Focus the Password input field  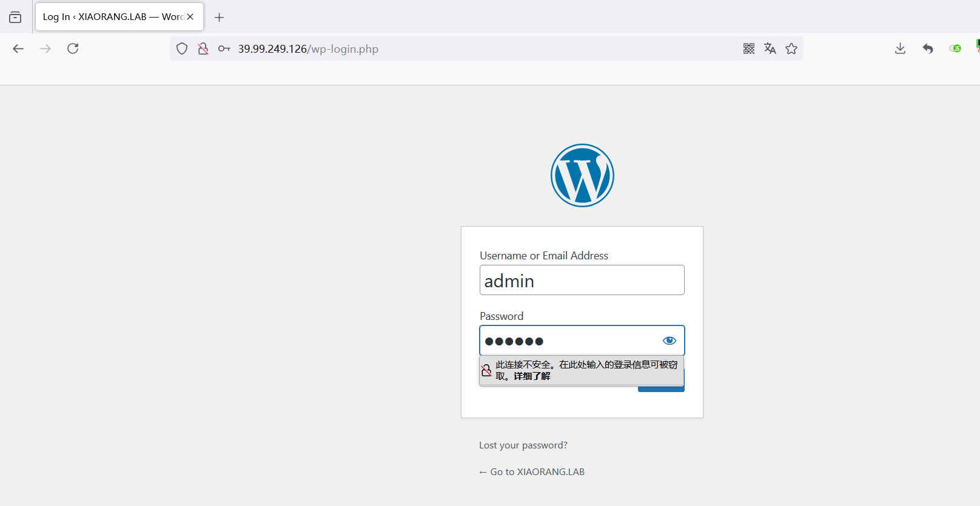(x=582, y=341)
